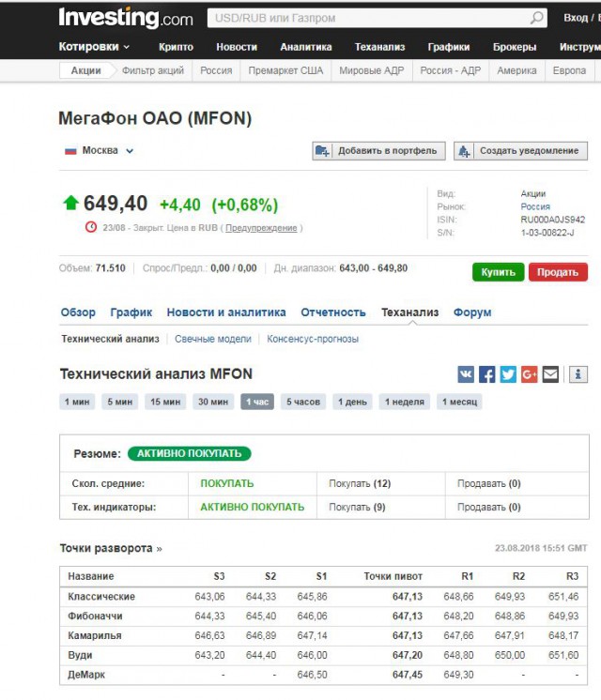Select the 1 мин timeframe

pyautogui.click(x=77, y=402)
